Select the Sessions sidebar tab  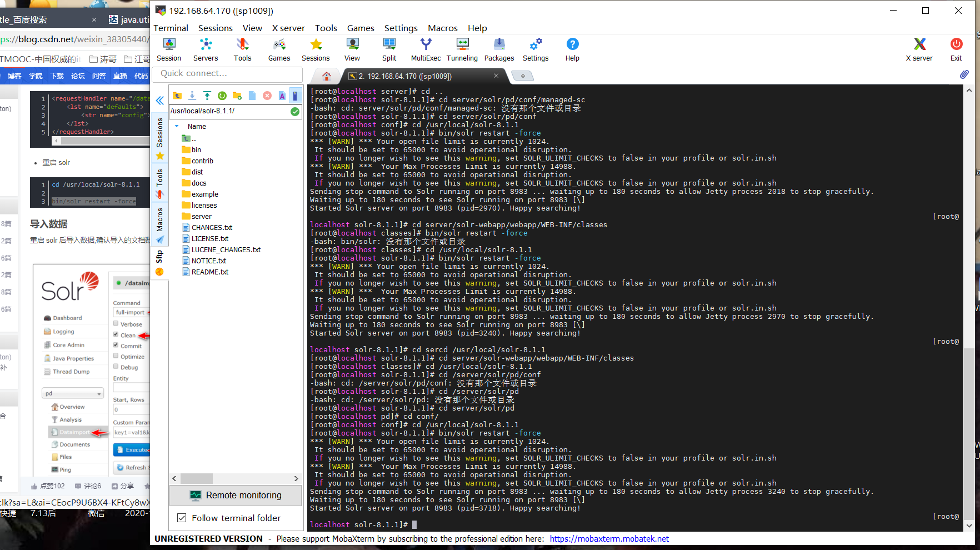[159, 139]
